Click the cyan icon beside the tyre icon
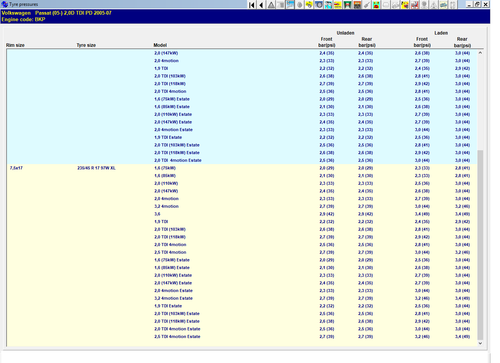The height and width of the screenshot is (363, 500). [328, 5]
